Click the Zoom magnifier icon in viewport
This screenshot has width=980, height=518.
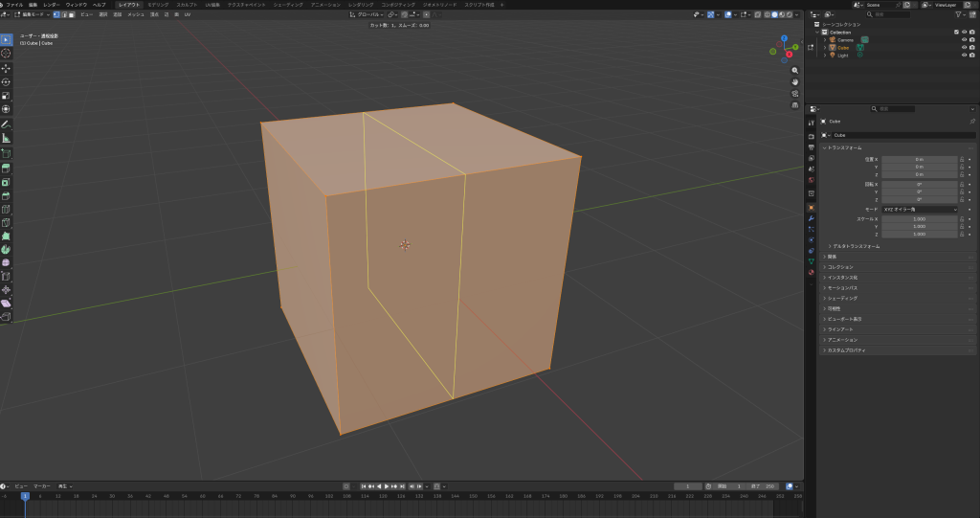tap(795, 68)
